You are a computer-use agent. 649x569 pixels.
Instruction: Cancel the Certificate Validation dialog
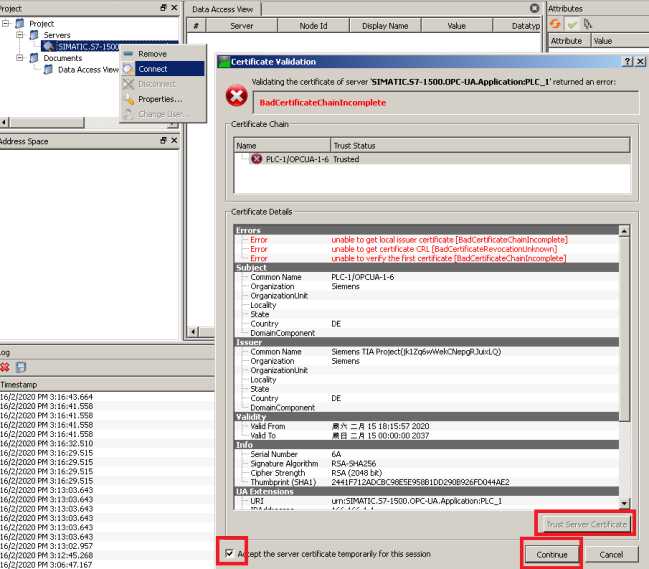pos(611,555)
